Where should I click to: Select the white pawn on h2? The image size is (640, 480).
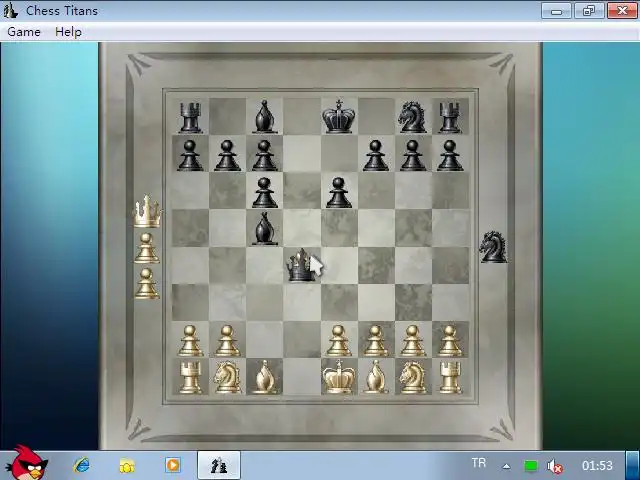tap(449, 341)
